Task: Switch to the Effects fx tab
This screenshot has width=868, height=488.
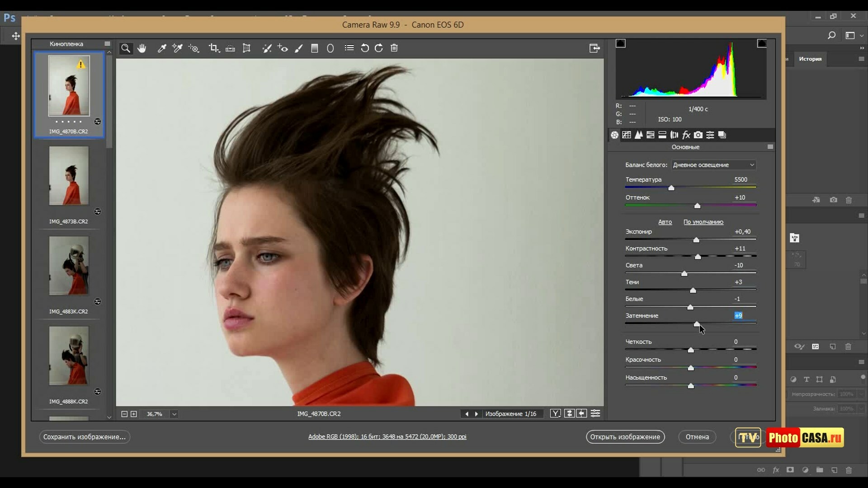Action: coord(686,135)
